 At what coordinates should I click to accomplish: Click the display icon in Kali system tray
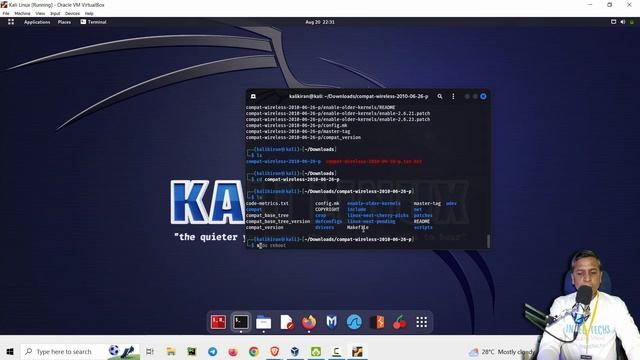(x=613, y=22)
